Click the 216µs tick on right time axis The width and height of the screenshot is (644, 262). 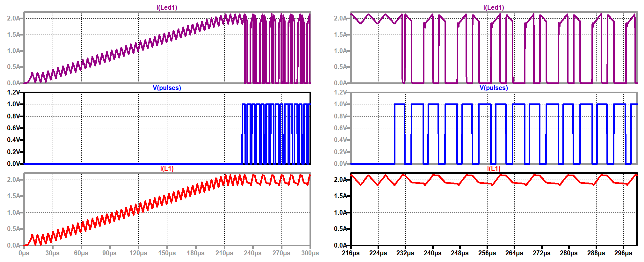click(x=351, y=253)
